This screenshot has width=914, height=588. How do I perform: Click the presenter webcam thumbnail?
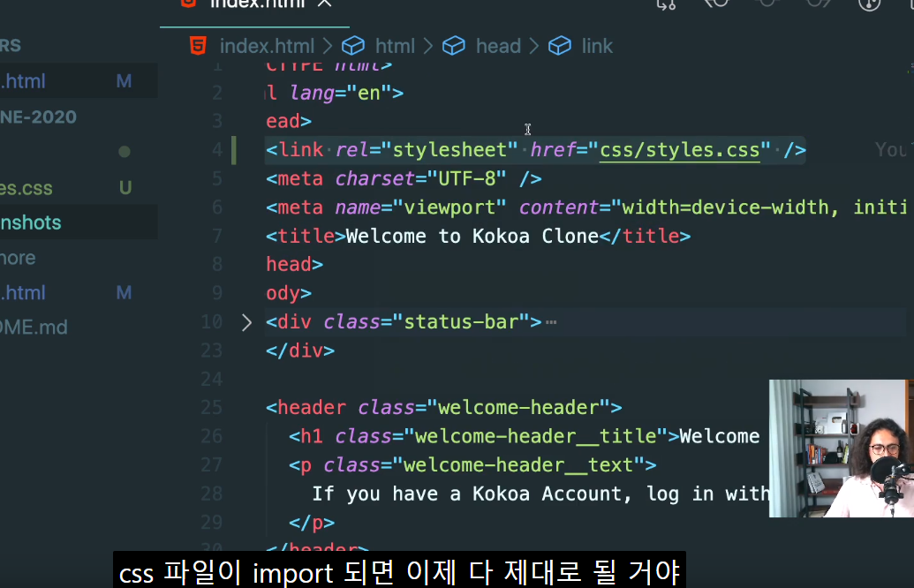pyautogui.click(x=841, y=449)
